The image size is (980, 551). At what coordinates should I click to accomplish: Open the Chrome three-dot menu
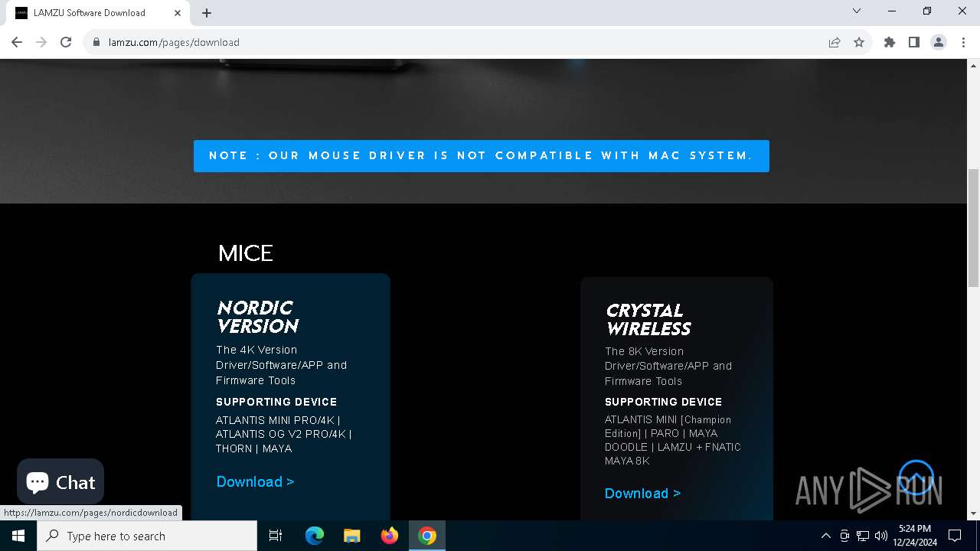point(963,42)
